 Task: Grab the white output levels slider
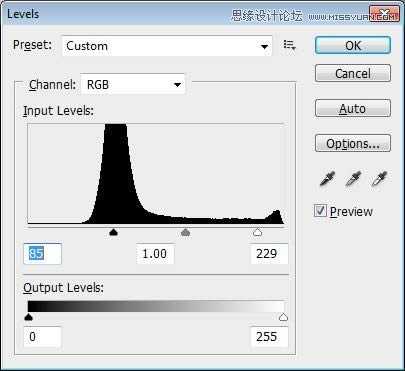coord(283,317)
